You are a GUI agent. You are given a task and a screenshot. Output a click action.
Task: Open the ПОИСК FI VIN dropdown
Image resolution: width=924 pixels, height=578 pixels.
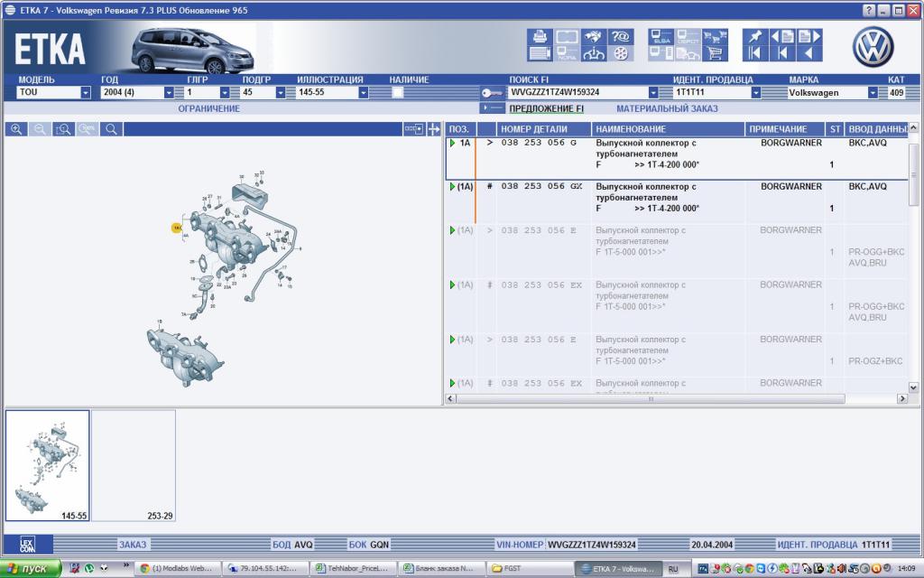pos(653,93)
